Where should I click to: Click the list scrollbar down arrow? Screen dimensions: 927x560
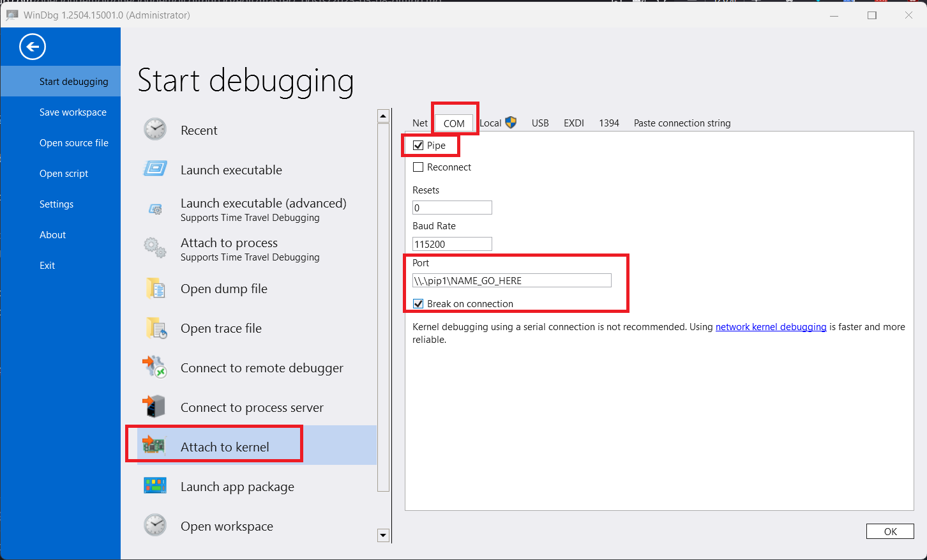coord(383,536)
